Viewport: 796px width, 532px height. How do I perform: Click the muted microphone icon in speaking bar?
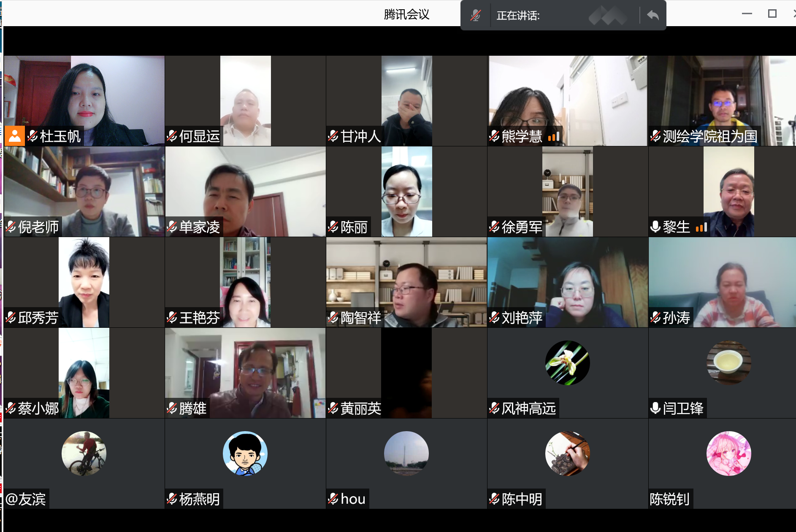pos(475,16)
